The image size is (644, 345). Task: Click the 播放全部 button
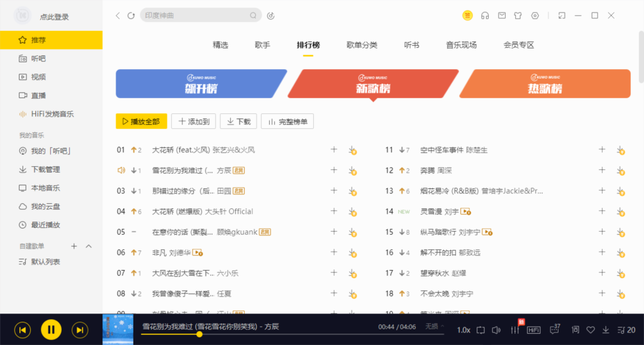pos(142,122)
